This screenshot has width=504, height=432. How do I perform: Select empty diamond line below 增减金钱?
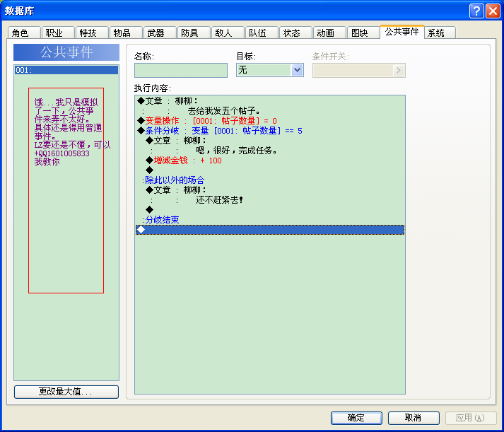click(x=270, y=170)
